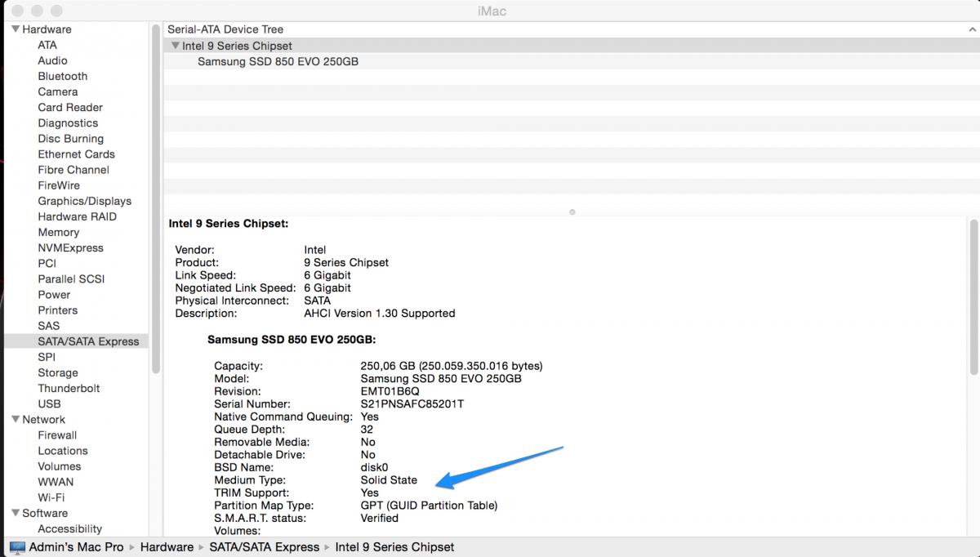The height and width of the screenshot is (557, 980).
Task: Click the GPT (GUID Partition Table) value
Action: coord(429,506)
